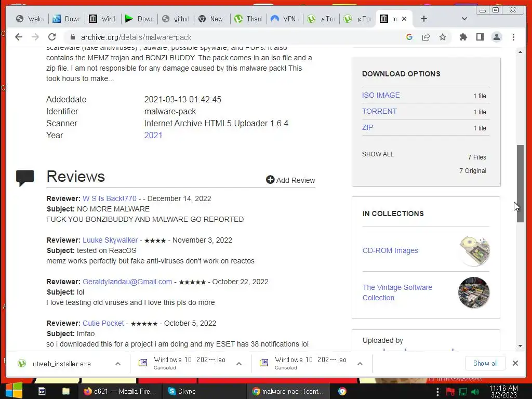Click the scrollbar down arrow
This screenshot has height=399, width=532.
click(520, 346)
